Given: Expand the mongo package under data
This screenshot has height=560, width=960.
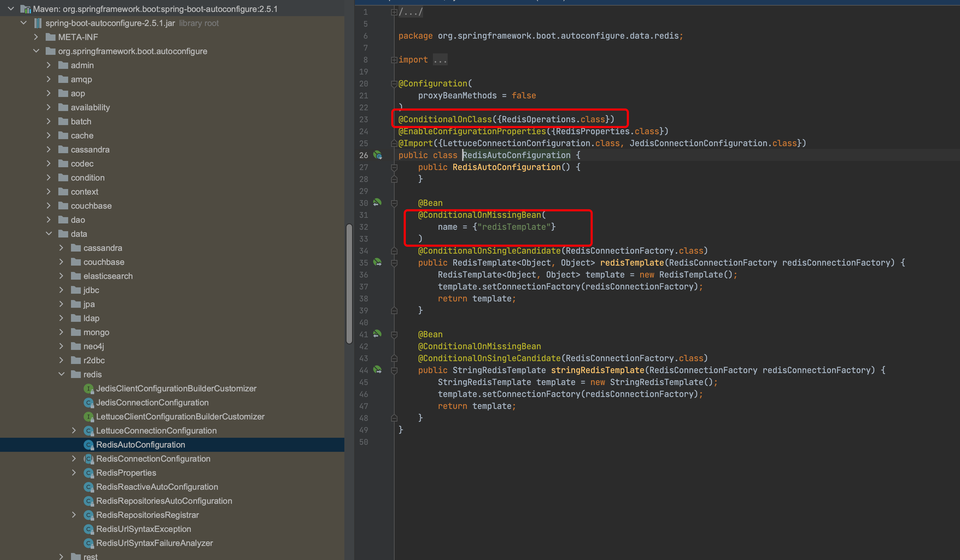Looking at the screenshot, I should tap(61, 332).
